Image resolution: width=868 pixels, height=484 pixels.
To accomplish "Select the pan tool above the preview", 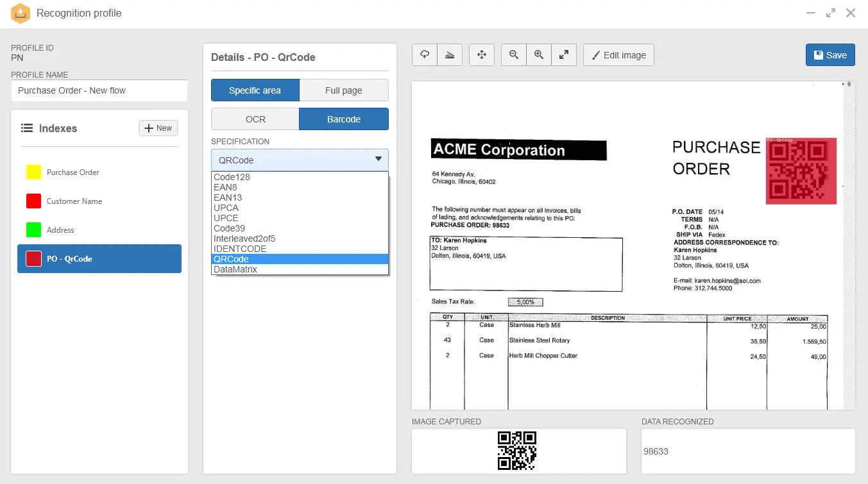I will tap(482, 54).
